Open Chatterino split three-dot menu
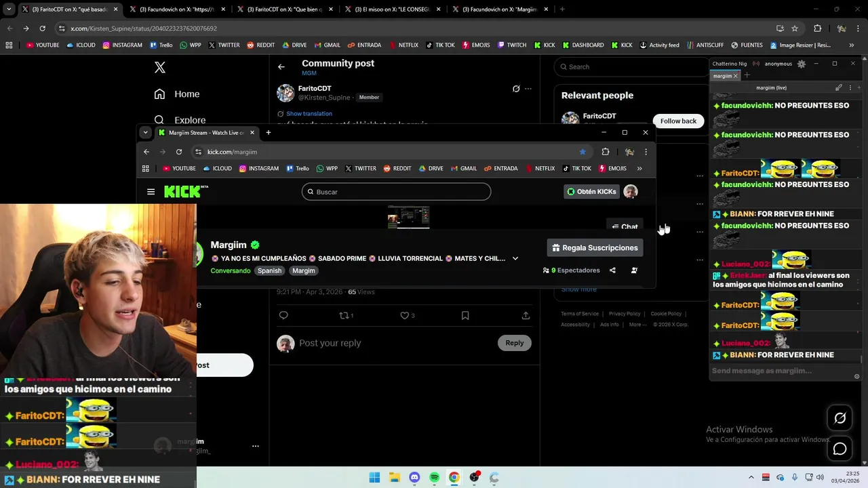 pos(850,87)
